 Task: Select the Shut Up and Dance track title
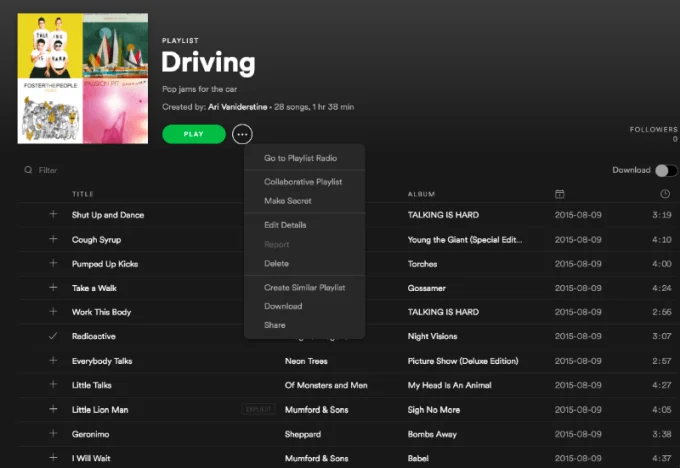[108, 215]
